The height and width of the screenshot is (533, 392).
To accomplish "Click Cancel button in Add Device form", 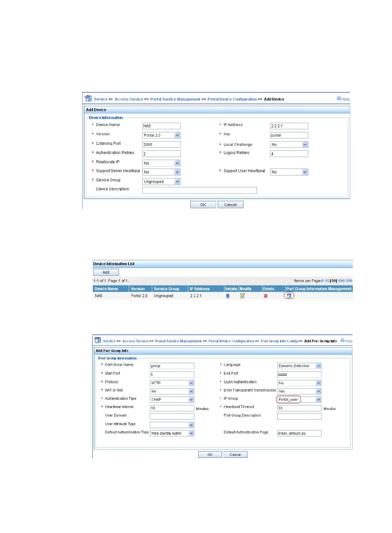I will point(231,204).
